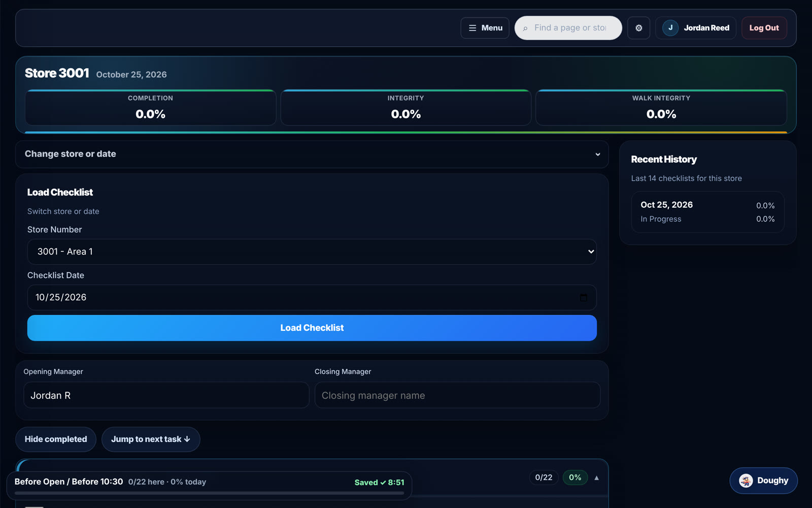Image resolution: width=812 pixels, height=508 pixels.
Task: Click the Jordan Reed user button
Action: tap(695, 28)
